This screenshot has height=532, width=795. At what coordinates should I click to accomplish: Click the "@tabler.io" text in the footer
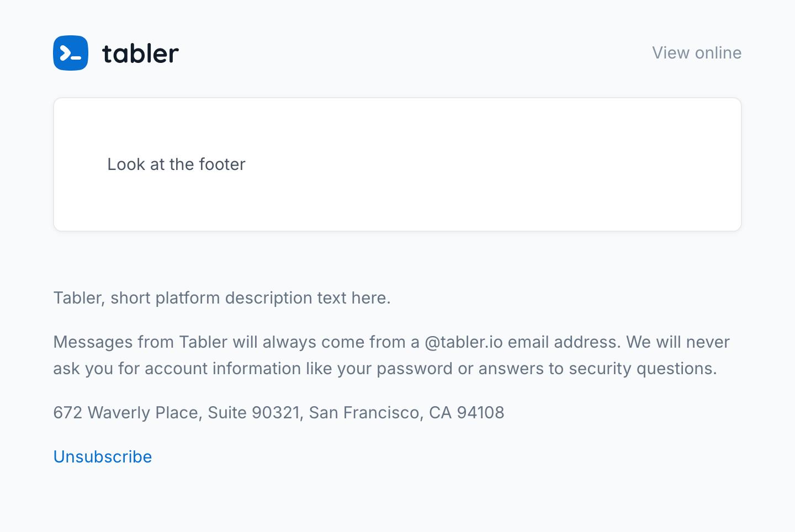coord(463,342)
